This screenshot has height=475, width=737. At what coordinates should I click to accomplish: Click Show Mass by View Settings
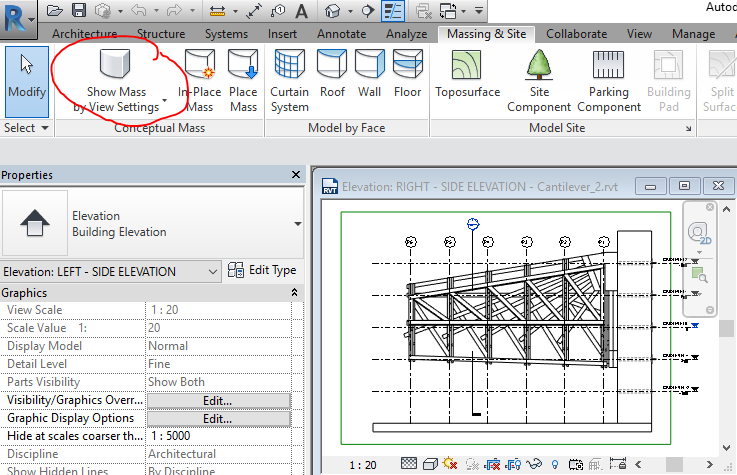pyautogui.click(x=116, y=81)
